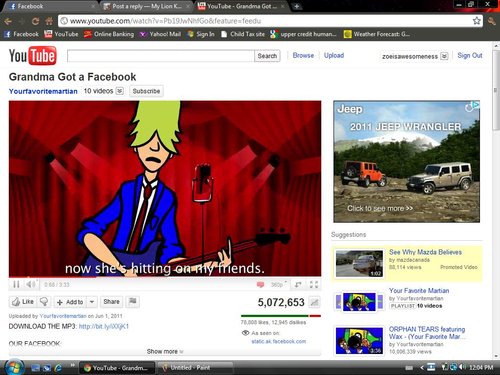Screen dimensions: 500x375
Task: Toggle the video annotations speech bubble
Action: click(260, 285)
